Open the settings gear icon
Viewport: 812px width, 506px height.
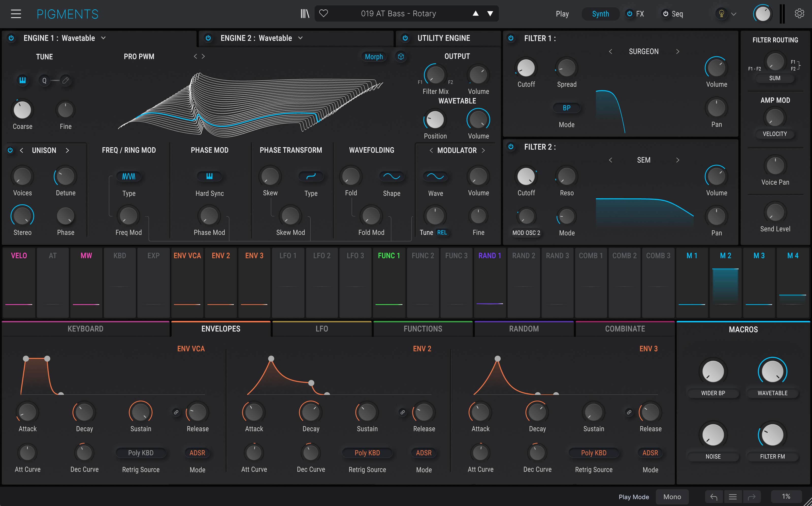[799, 14]
